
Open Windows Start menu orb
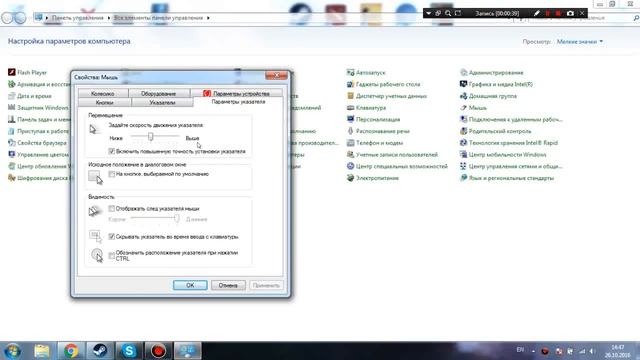point(13,351)
